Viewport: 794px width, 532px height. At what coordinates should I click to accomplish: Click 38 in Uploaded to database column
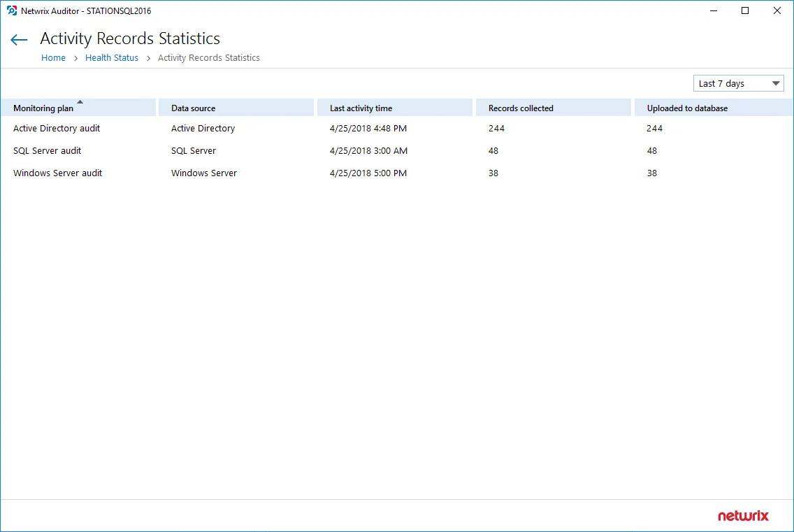[x=651, y=173]
